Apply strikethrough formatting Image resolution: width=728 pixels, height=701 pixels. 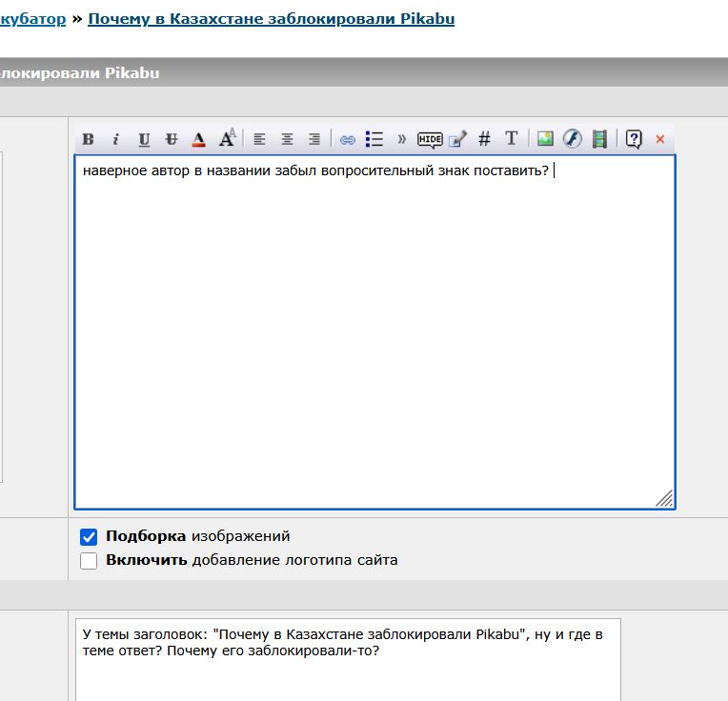click(x=172, y=139)
